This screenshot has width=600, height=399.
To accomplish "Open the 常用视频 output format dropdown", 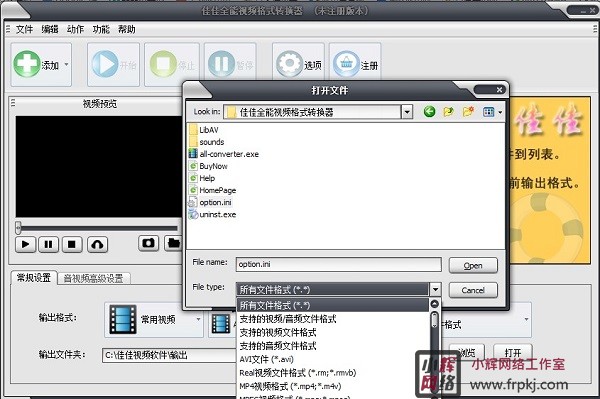I will [154, 319].
